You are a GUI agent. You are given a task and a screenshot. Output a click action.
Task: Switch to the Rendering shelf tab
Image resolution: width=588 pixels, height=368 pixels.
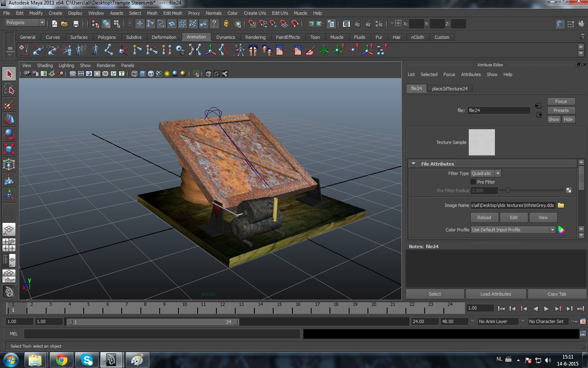pyautogui.click(x=255, y=37)
